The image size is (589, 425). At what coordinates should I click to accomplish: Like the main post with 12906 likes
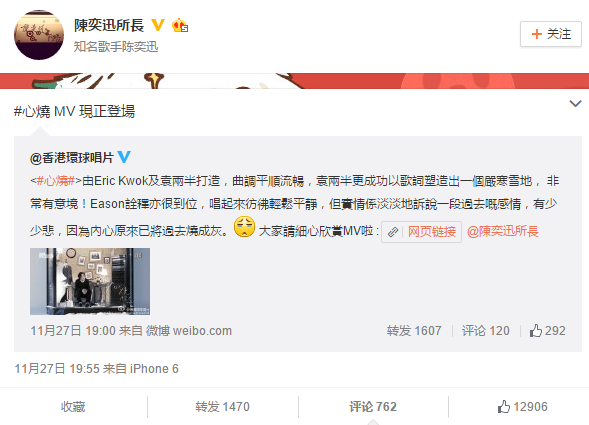click(523, 407)
